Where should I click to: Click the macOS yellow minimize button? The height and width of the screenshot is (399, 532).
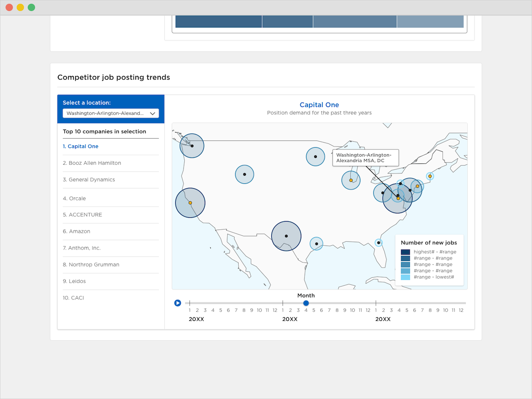coord(20,7)
